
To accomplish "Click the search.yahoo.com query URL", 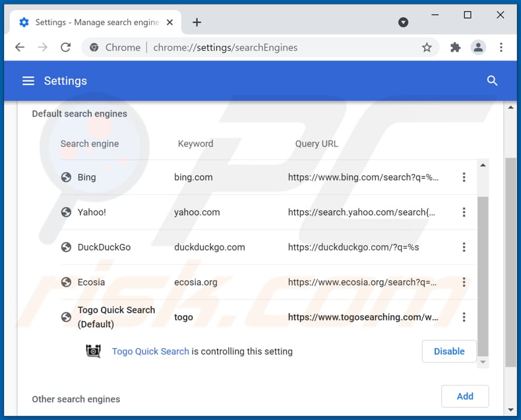I will click(x=361, y=212).
